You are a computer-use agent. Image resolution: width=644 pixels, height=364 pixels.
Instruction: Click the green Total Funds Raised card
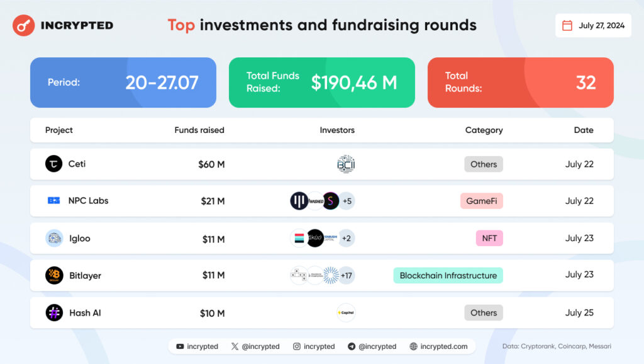click(x=321, y=82)
